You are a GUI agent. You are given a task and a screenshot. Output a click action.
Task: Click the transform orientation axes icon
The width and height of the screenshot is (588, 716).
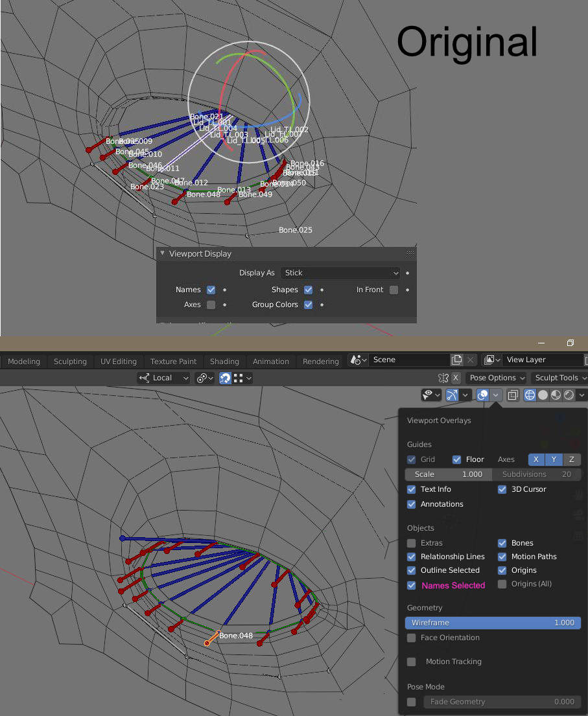pyautogui.click(x=145, y=378)
